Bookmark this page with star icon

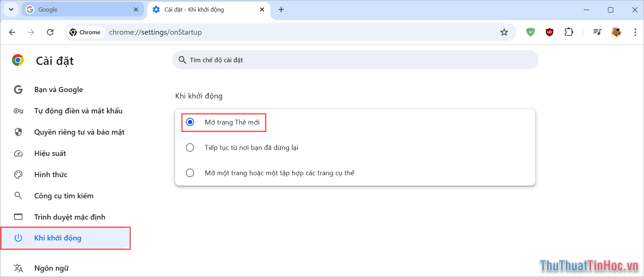click(x=504, y=32)
